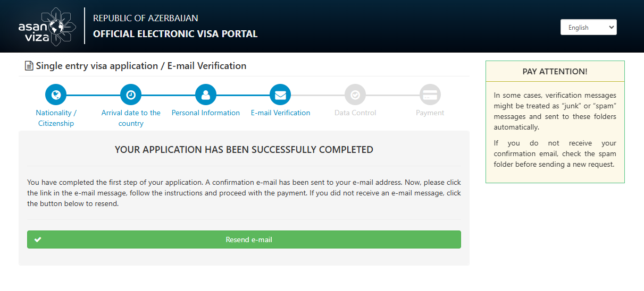Select the E-mail Verification step label
This screenshot has height=291, width=644.
280,113
